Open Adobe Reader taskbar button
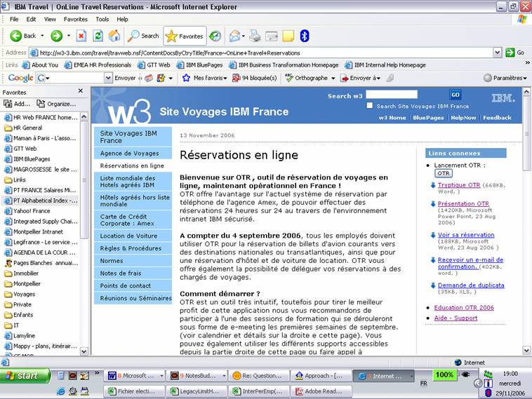532x399 pixels. 321,391
